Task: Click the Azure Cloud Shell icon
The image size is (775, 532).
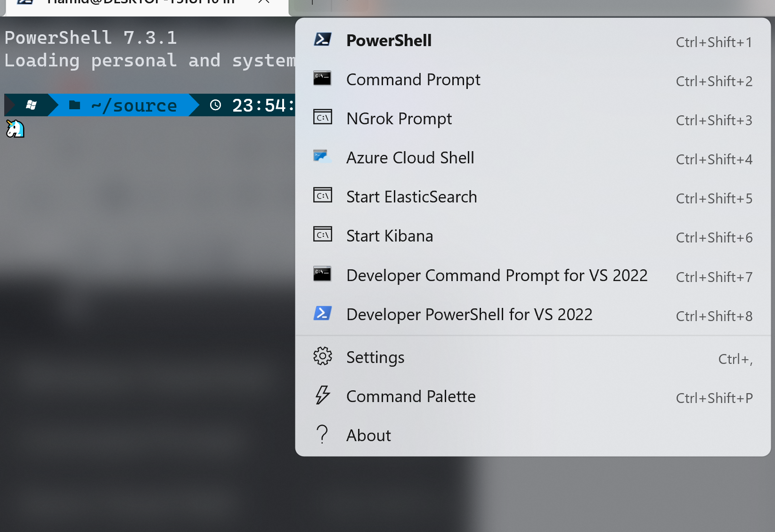Action: 322,156
